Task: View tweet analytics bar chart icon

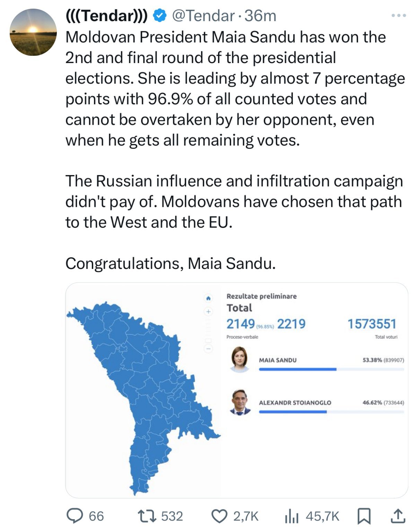Action: click(291, 517)
